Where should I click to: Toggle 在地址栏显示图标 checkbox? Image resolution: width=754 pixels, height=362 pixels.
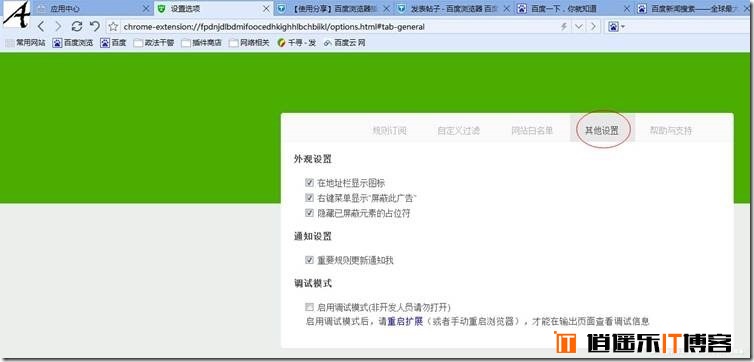click(309, 183)
